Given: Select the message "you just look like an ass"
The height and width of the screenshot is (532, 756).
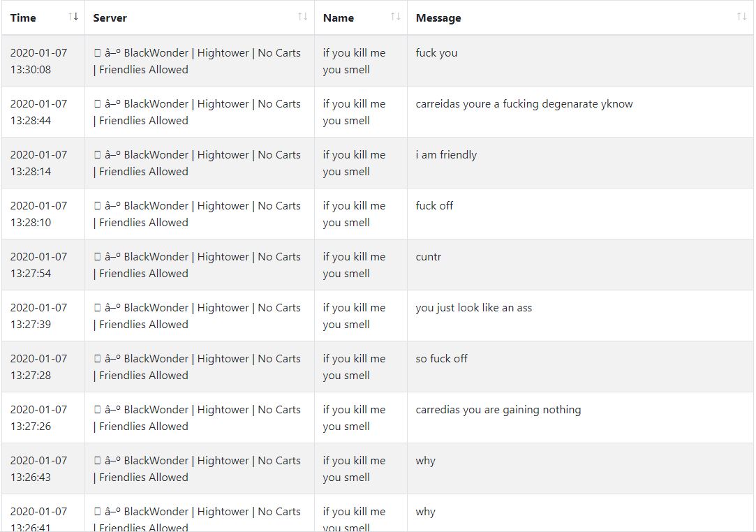Looking at the screenshot, I should [473, 308].
